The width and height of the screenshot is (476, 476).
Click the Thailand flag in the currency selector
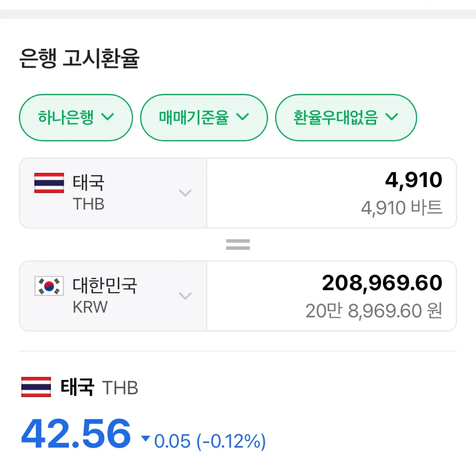tap(49, 183)
